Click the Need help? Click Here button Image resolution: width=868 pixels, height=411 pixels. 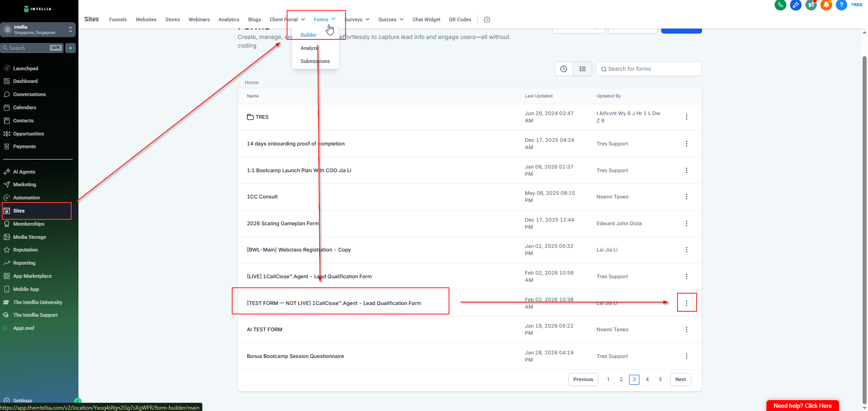click(x=803, y=406)
